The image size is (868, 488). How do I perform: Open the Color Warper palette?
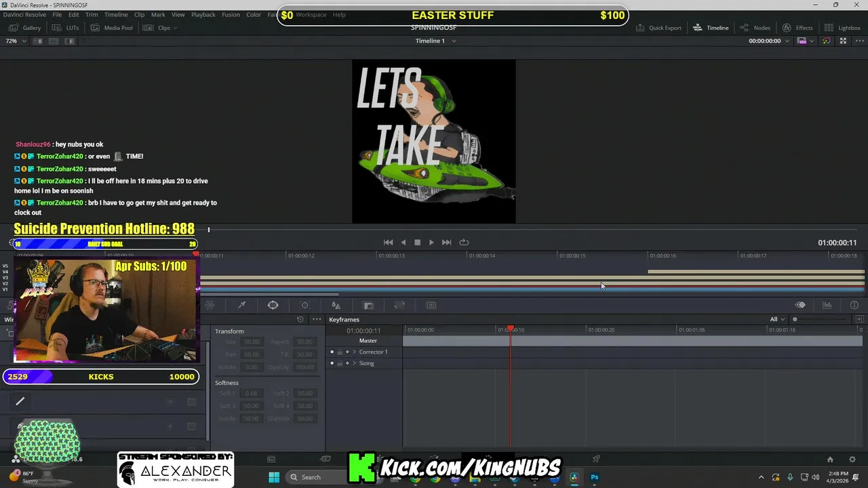(210, 305)
